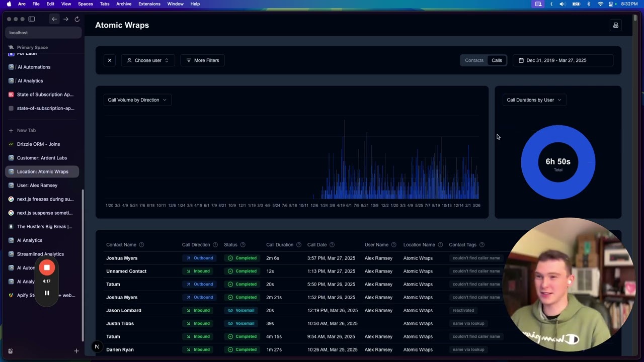Switch to User: Alex Ramsey tab

(x=42, y=186)
